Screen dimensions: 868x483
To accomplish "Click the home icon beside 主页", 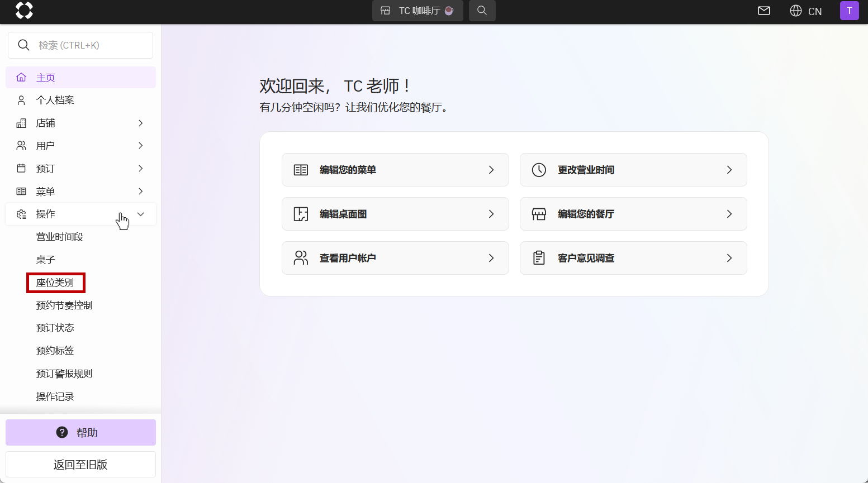I will click(21, 77).
